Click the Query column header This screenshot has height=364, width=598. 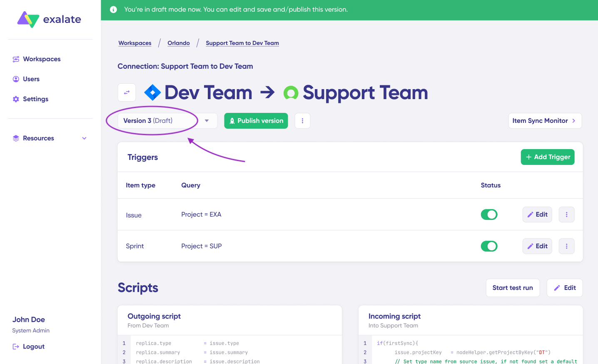[191, 185]
